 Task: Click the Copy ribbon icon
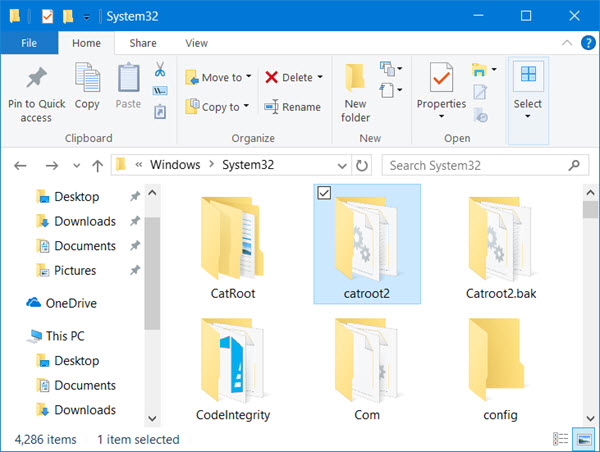87,77
